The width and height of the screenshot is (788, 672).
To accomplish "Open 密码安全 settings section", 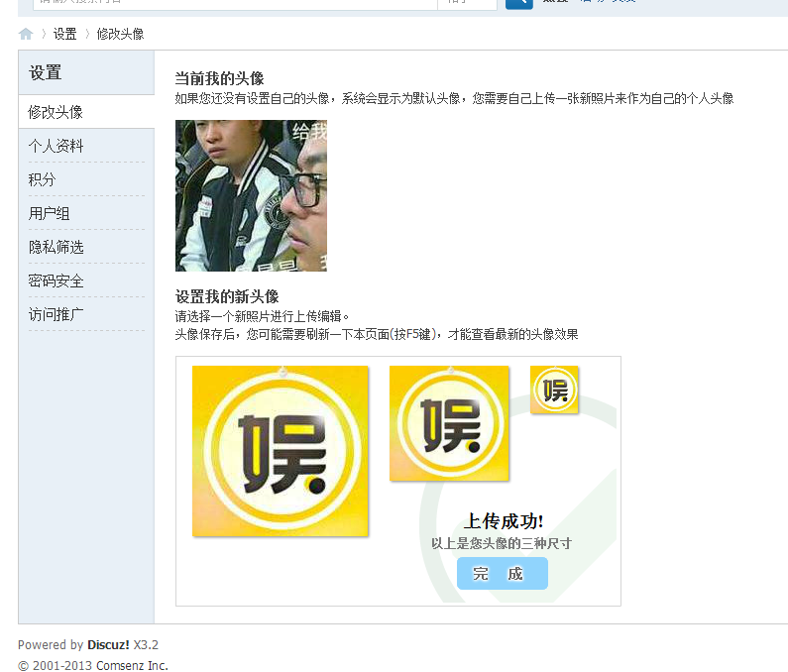I will coord(56,280).
